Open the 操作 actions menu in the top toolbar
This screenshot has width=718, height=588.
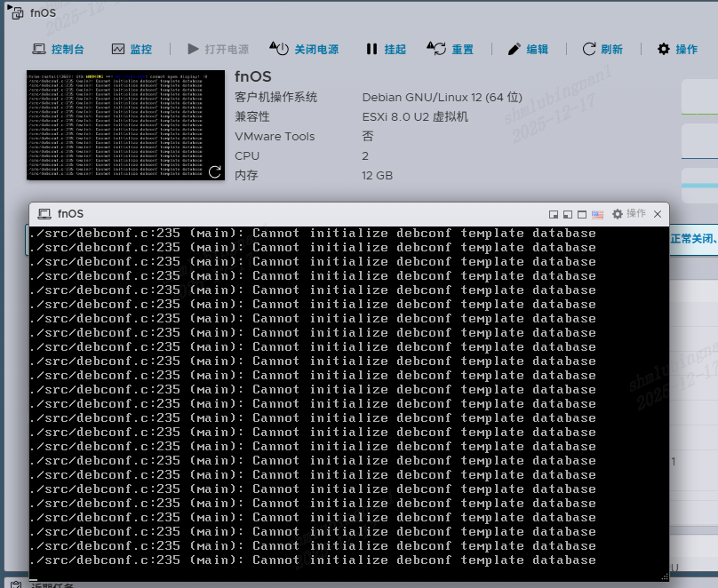(677, 49)
